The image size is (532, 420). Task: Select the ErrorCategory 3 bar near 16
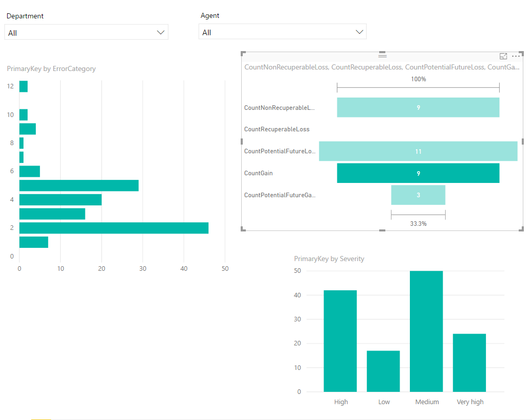(52, 214)
